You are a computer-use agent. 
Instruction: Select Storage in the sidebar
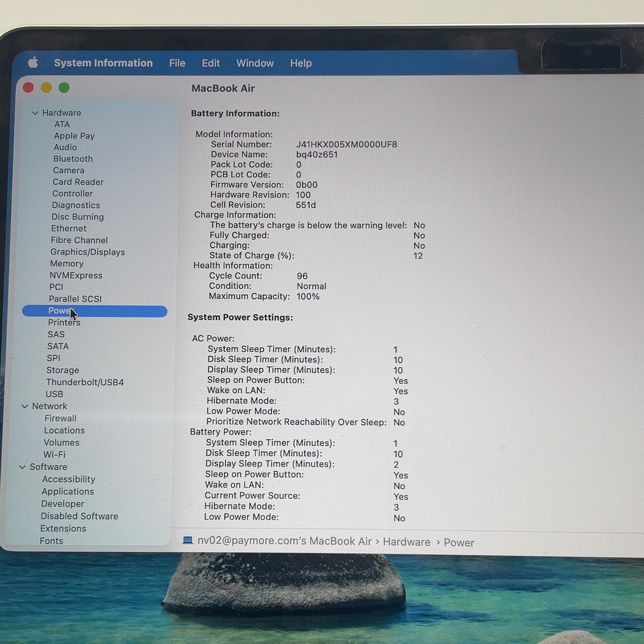tap(62, 370)
